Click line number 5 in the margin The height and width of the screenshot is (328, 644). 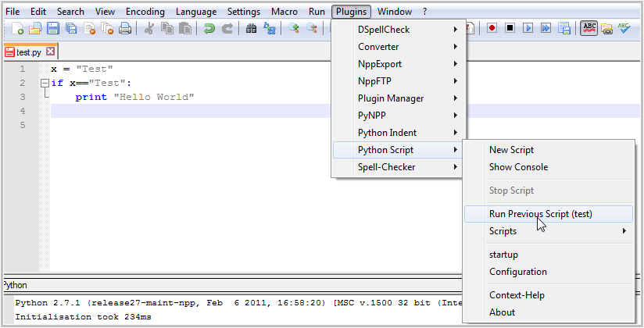point(23,125)
